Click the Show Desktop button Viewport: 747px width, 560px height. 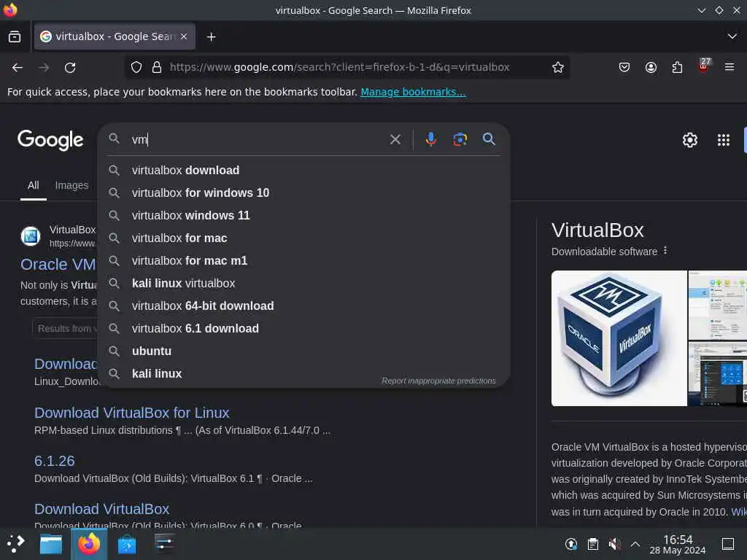pos(728,544)
